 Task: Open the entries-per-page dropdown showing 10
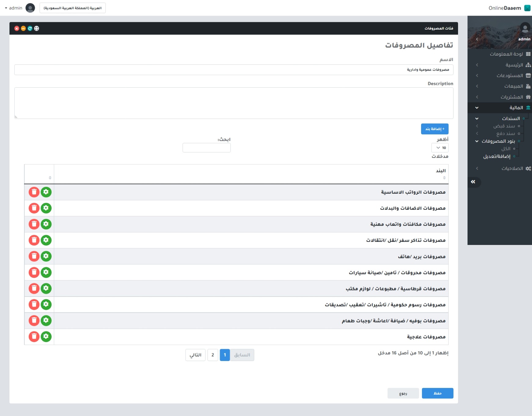(440, 148)
